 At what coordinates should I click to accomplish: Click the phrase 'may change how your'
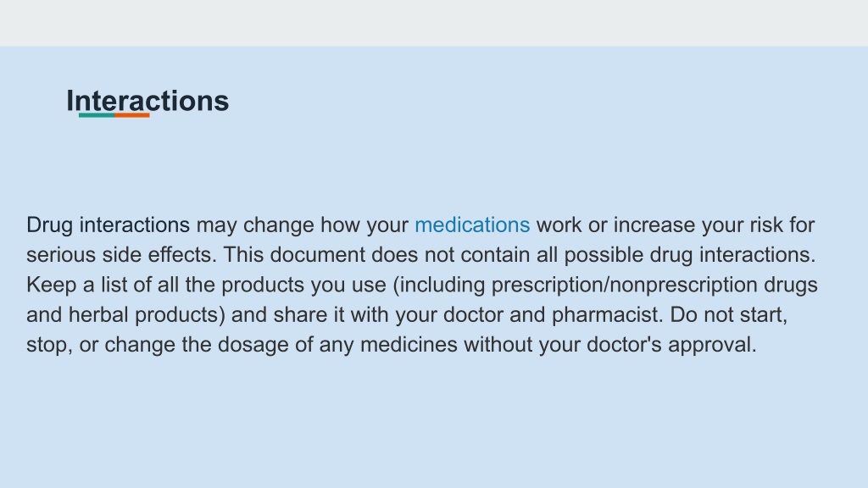(x=303, y=225)
